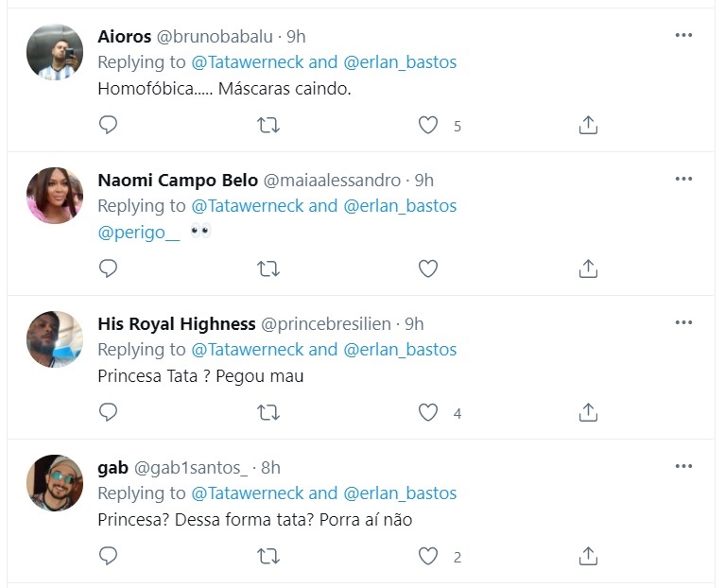Retweet the tweet from gab
Screen dimensions: 725x588
(268, 556)
